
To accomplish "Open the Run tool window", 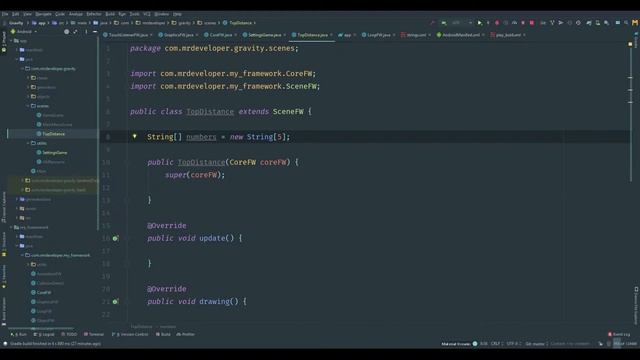I will (x=19, y=334).
